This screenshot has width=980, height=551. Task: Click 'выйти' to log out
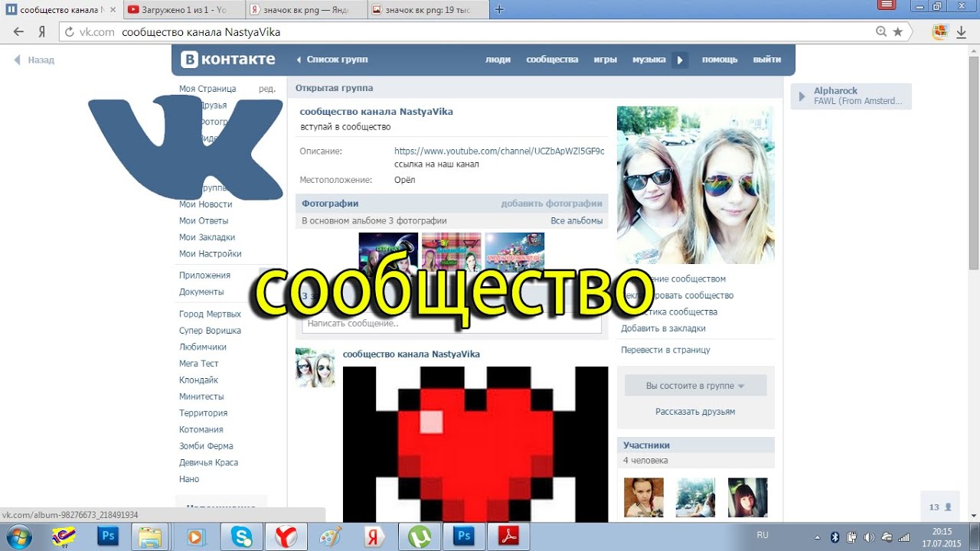[767, 60]
